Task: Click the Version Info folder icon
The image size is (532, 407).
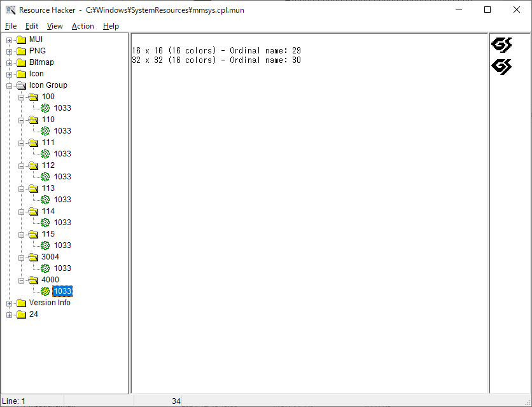Action: point(22,303)
